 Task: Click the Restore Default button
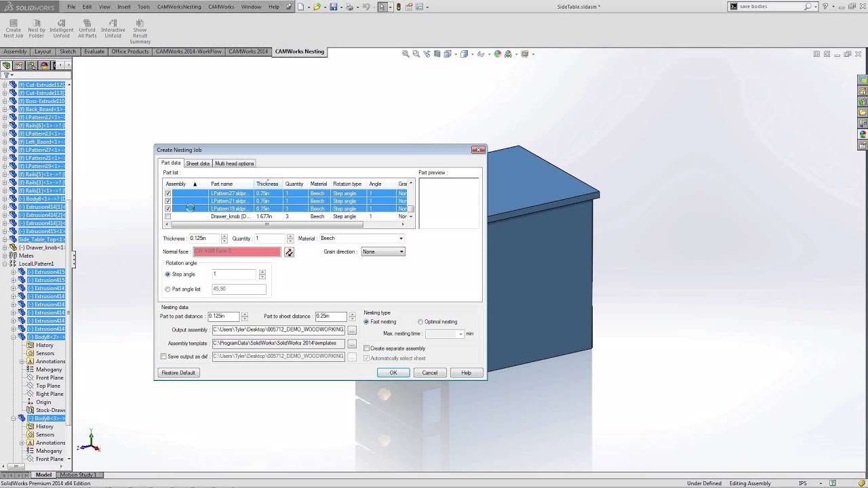tap(178, 373)
